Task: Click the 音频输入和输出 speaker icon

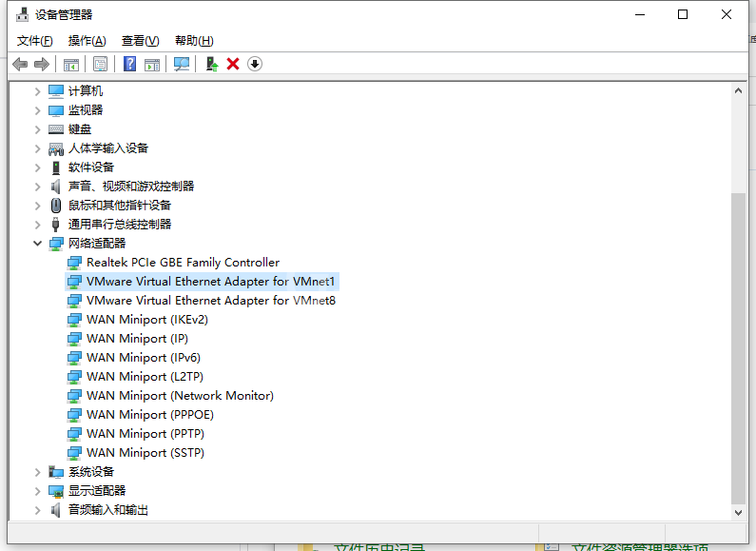Action: [x=56, y=510]
